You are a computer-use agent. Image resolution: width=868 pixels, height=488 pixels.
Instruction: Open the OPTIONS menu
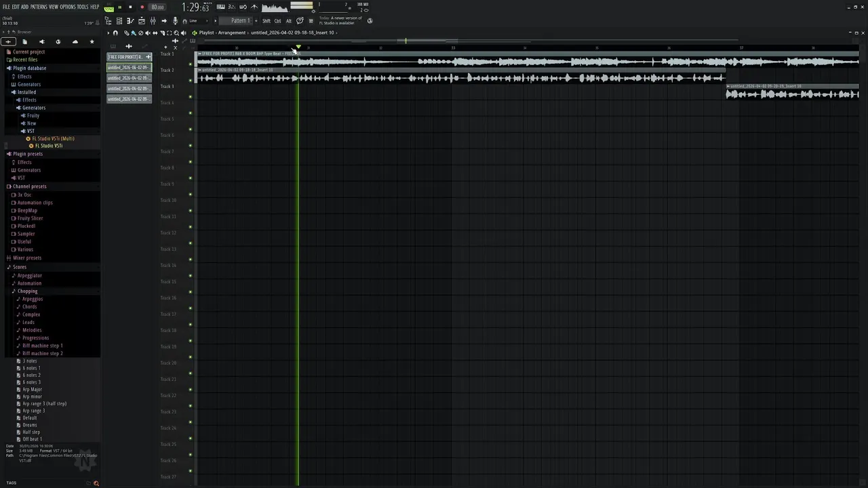[68, 7]
